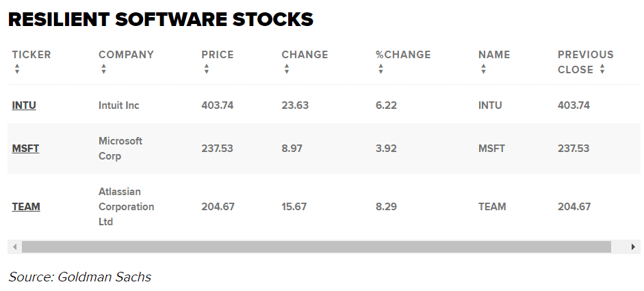Open the INTU ticker link
The height and width of the screenshot is (291, 644).
coord(24,105)
